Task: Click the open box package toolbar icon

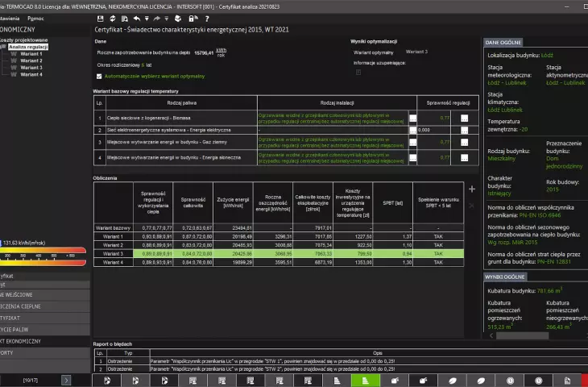Action: pyautogui.click(x=178, y=19)
